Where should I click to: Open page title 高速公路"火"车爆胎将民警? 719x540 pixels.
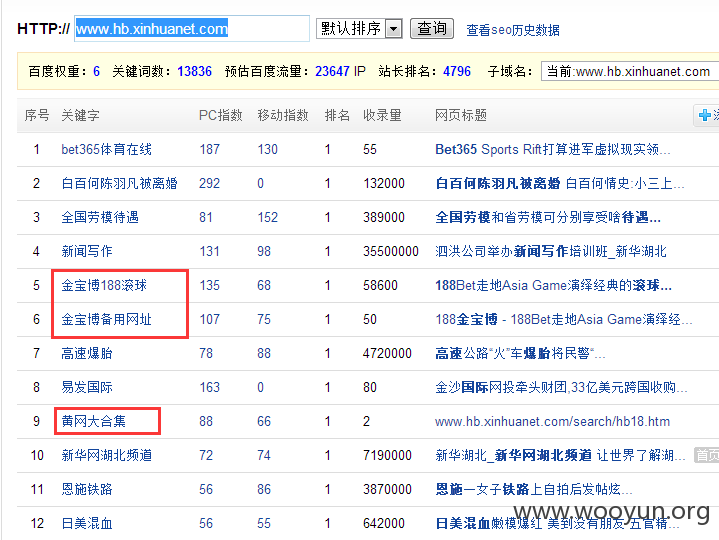520,353
